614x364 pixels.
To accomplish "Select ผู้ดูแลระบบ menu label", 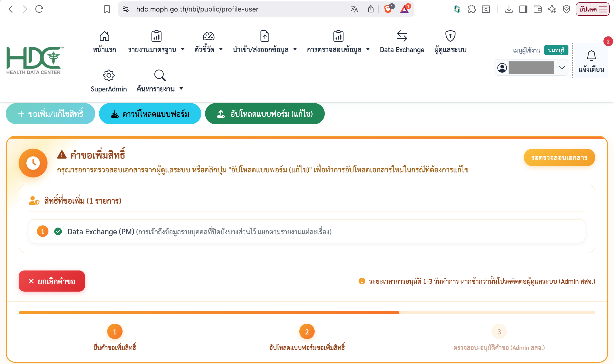I will pyautogui.click(x=450, y=50).
